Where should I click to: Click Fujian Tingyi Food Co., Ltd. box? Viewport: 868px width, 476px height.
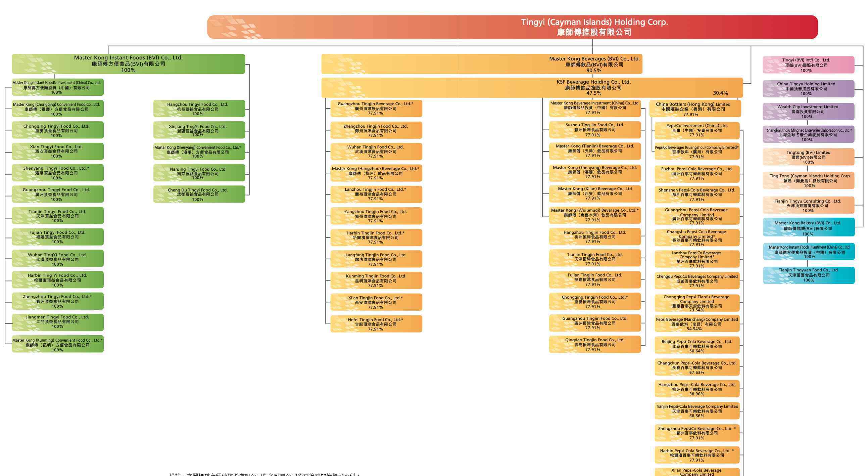[58, 237]
